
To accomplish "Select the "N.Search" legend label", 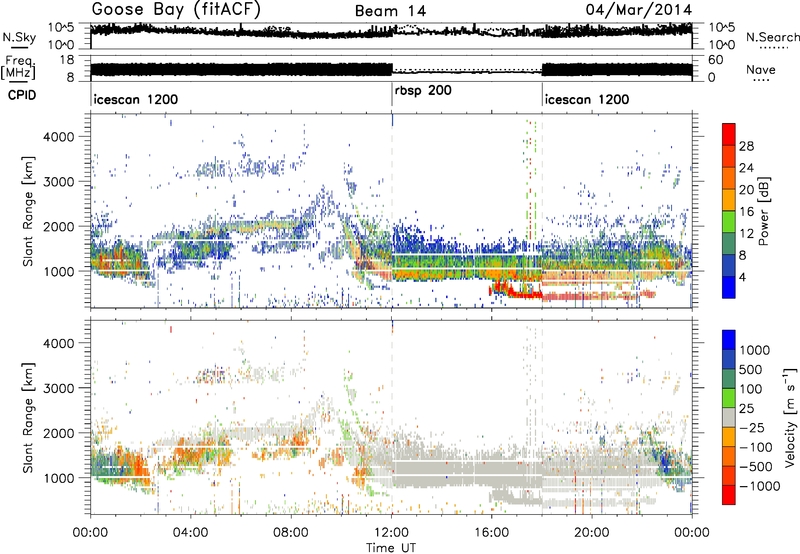I will [x=772, y=37].
